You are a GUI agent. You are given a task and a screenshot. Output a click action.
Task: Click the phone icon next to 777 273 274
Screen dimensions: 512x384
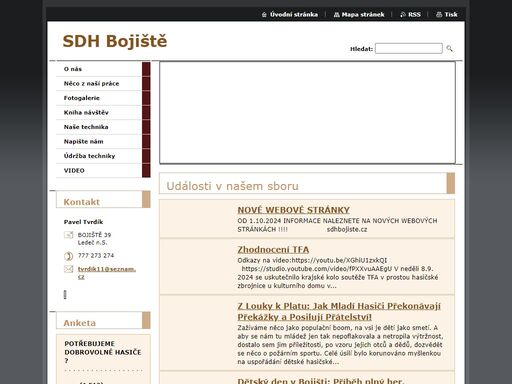[68, 256]
